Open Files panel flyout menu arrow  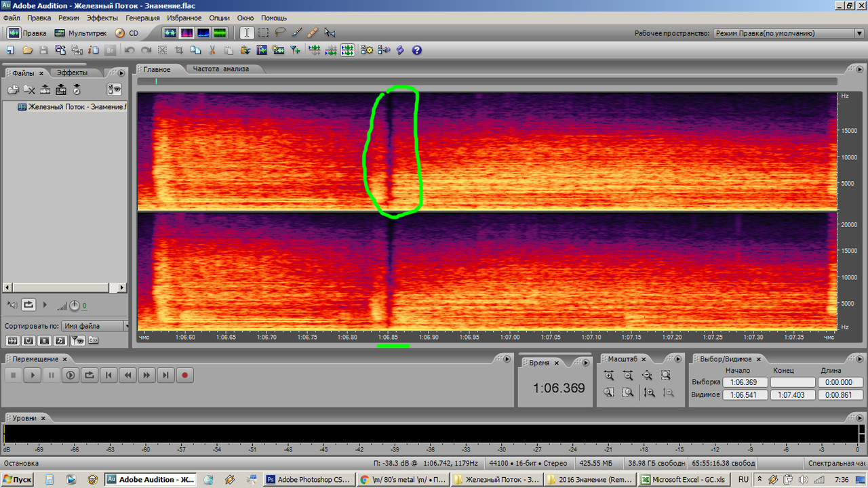click(121, 73)
